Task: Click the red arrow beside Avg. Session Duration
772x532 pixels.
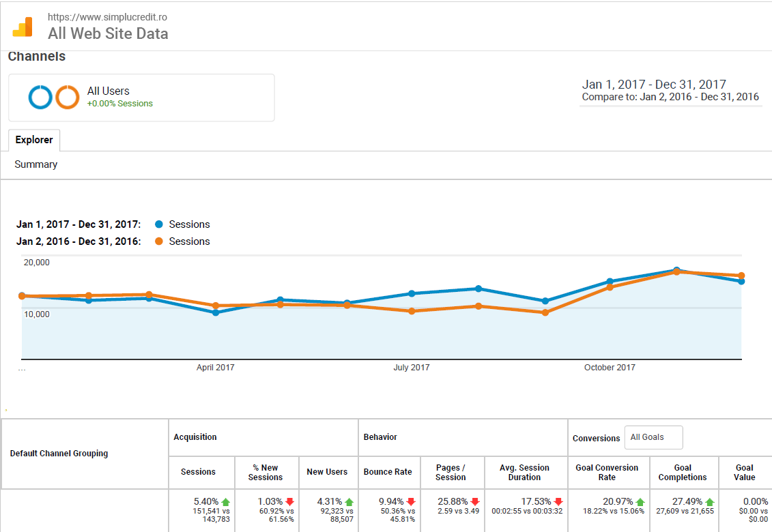Action: pos(558,499)
